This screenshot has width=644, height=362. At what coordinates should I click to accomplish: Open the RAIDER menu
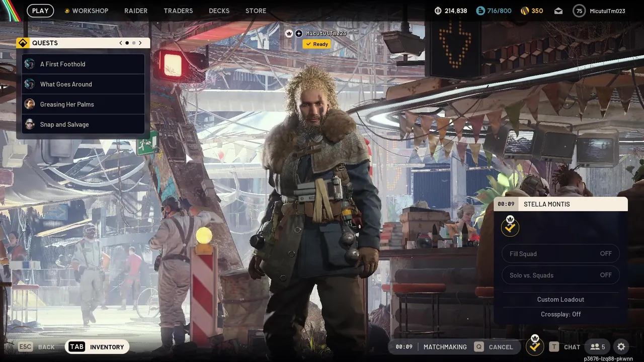pyautogui.click(x=136, y=11)
